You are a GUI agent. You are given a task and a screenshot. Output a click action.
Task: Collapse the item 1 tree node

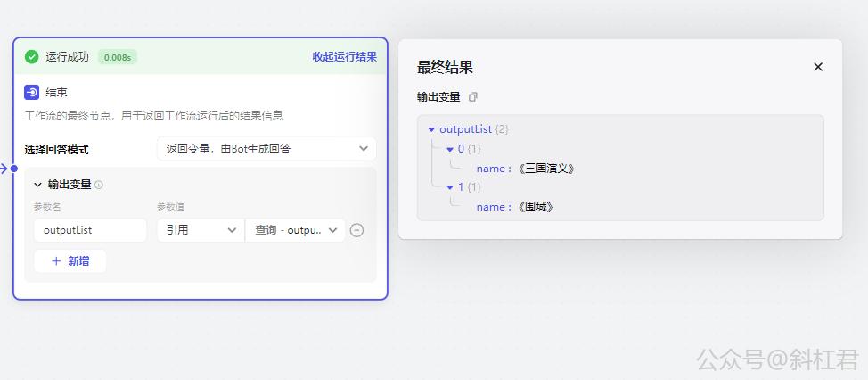(450, 188)
